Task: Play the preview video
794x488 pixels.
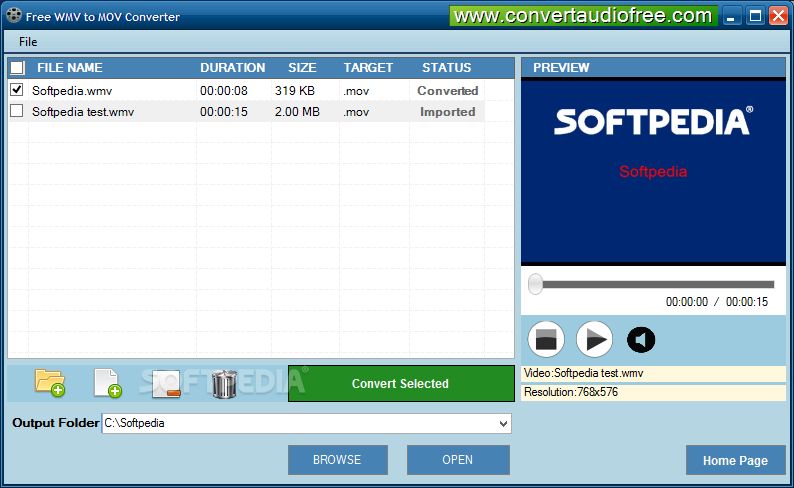Action: point(594,339)
